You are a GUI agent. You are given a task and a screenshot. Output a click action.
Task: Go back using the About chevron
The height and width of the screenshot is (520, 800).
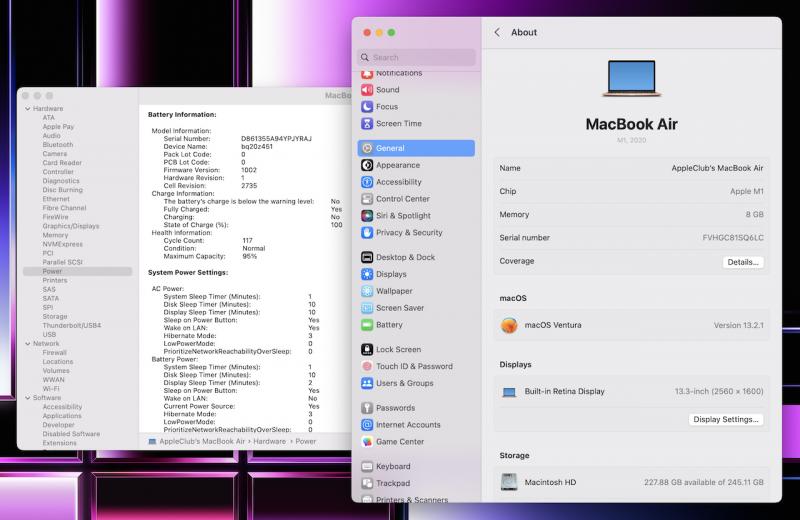(497, 32)
